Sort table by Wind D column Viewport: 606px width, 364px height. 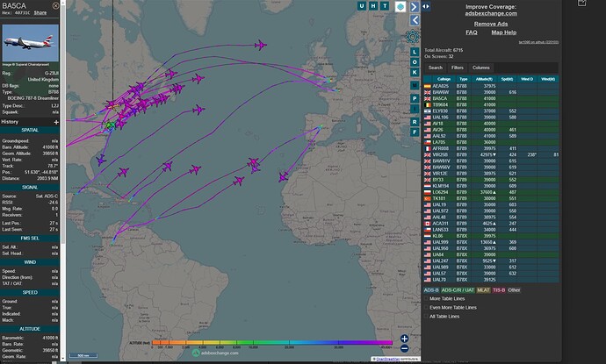pos(527,79)
